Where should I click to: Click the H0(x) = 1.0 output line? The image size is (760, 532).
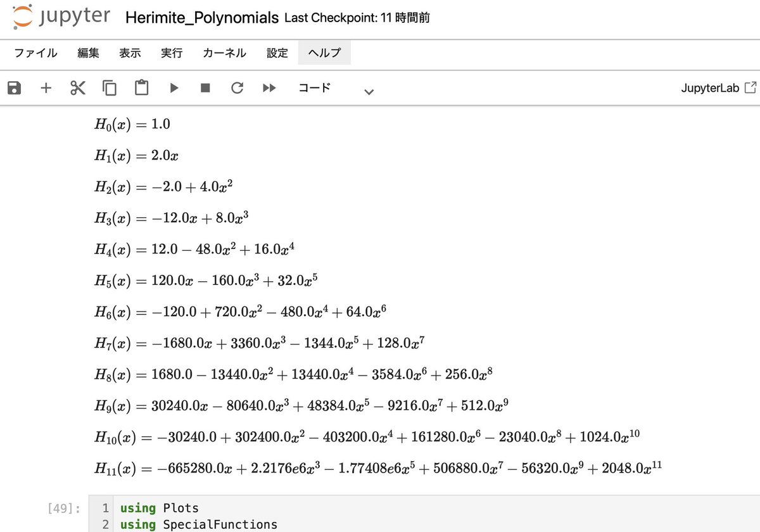(x=132, y=124)
